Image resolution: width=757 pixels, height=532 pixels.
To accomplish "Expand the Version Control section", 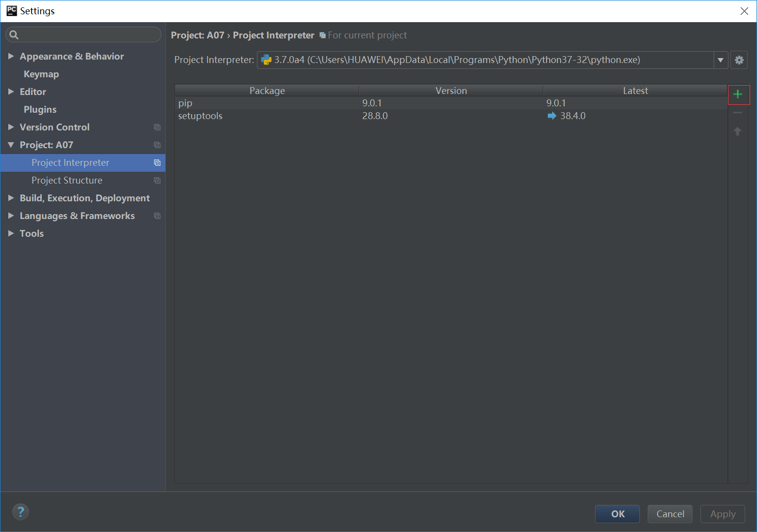I will pyautogui.click(x=11, y=127).
